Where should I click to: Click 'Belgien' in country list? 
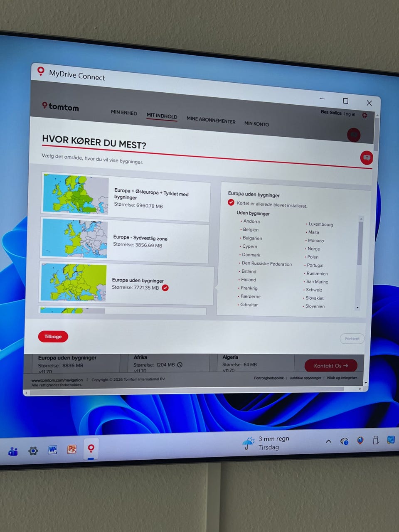[x=251, y=229]
